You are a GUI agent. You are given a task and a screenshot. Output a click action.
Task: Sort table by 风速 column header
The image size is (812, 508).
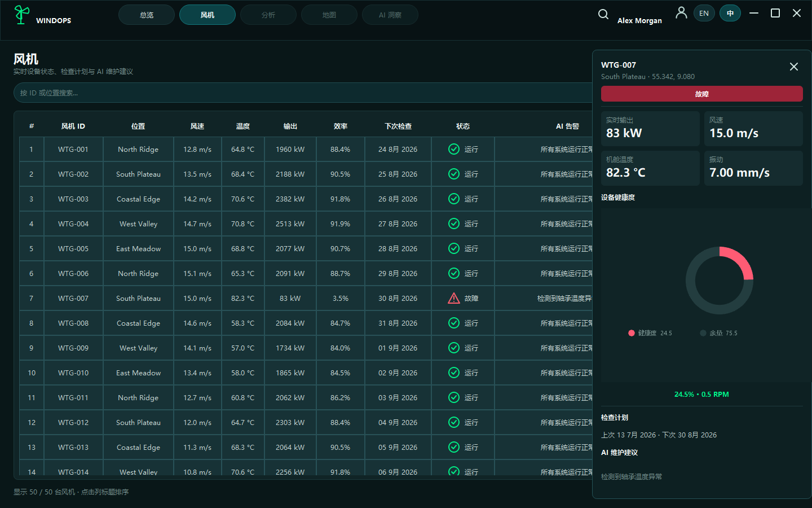click(197, 126)
